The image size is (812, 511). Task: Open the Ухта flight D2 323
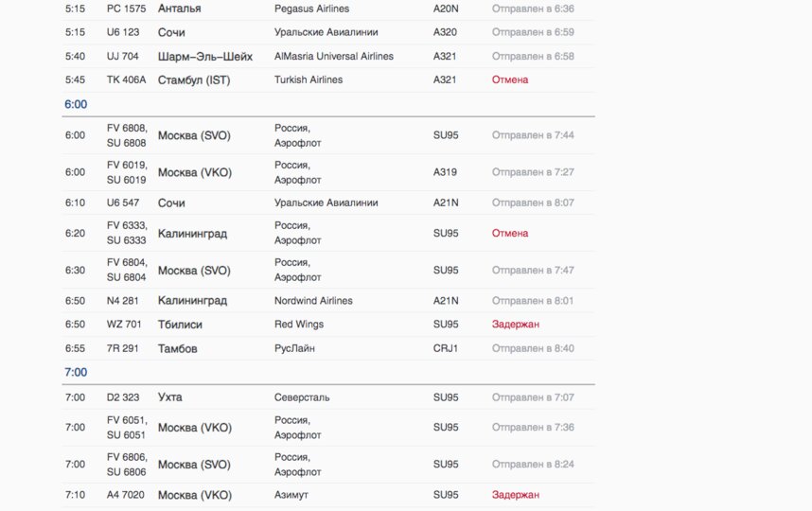pyautogui.click(x=123, y=397)
